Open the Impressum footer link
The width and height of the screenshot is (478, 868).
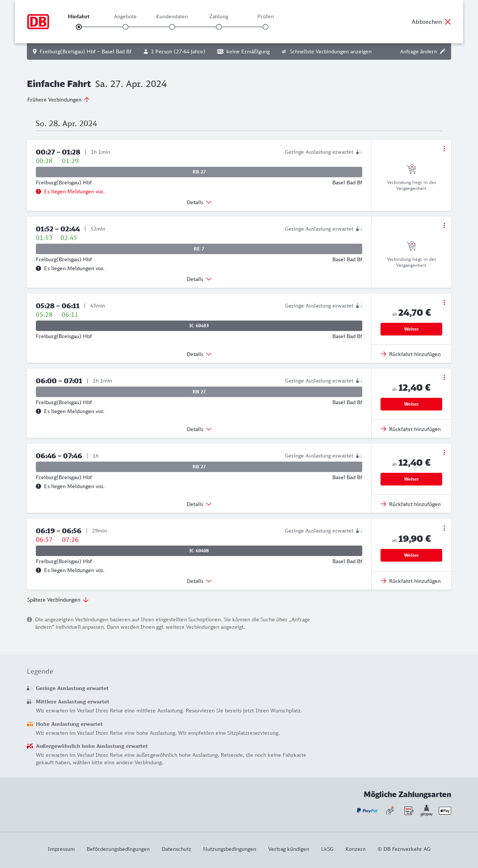pos(61,849)
